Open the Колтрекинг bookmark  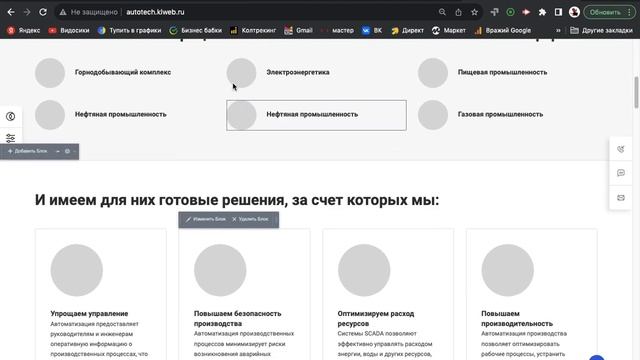coord(253,30)
